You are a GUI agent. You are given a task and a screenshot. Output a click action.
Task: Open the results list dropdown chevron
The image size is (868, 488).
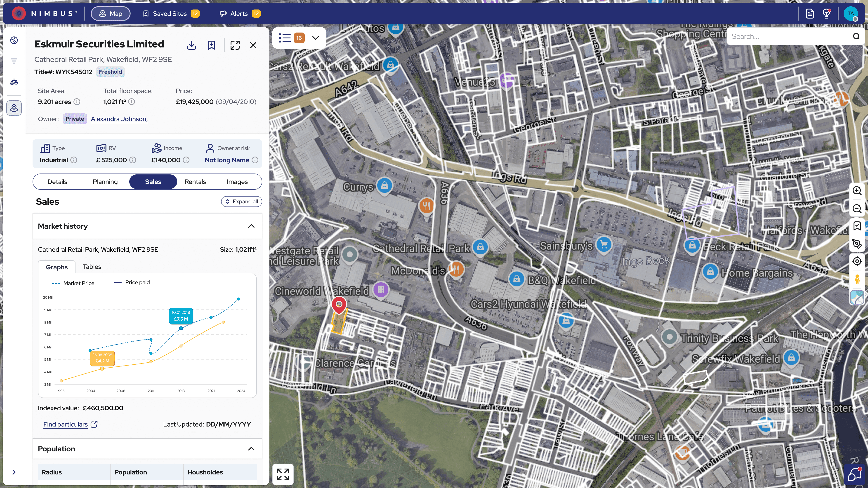click(x=315, y=38)
